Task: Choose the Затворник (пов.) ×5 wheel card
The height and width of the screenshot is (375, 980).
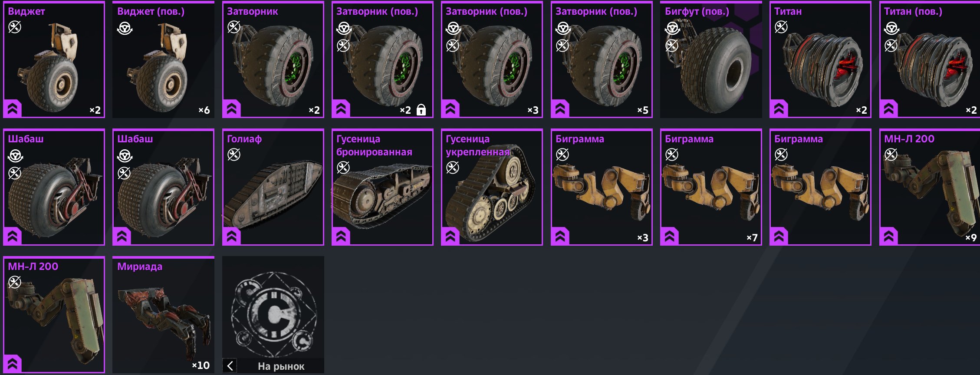Action: 602,59
